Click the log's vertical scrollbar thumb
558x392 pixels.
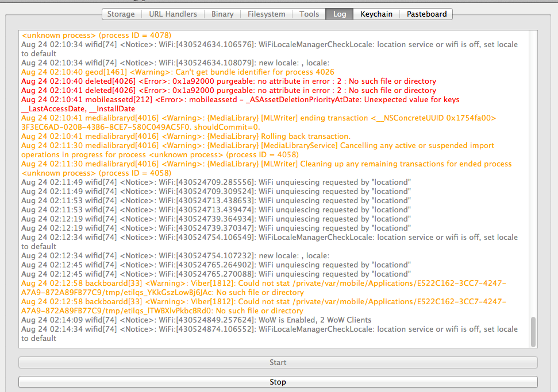click(533, 331)
